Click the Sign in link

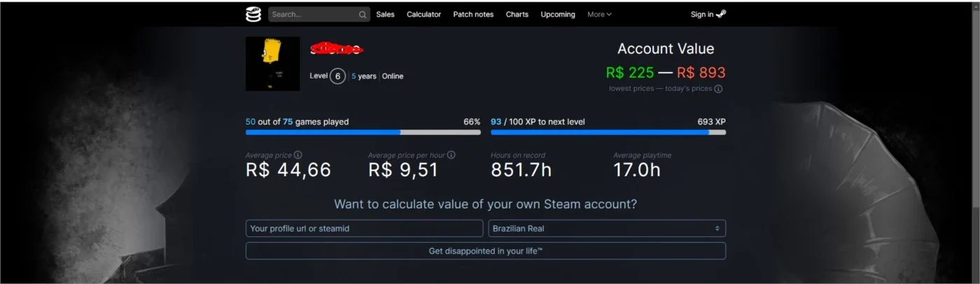[x=702, y=14]
